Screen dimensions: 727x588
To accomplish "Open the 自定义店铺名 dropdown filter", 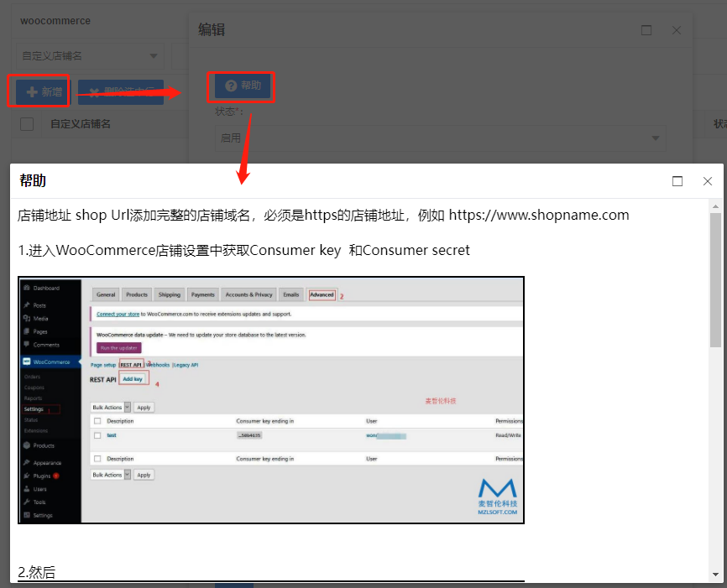I will (x=90, y=56).
